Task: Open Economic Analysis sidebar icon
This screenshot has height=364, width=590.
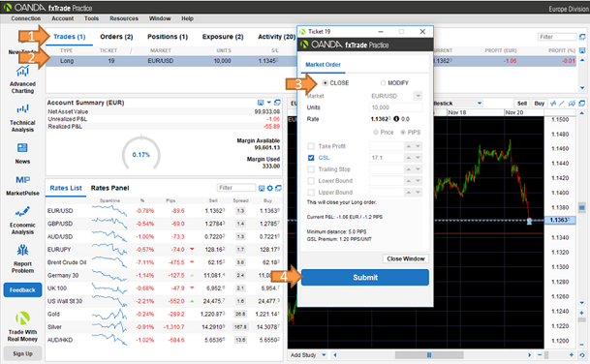Action: pyautogui.click(x=22, y=211)
